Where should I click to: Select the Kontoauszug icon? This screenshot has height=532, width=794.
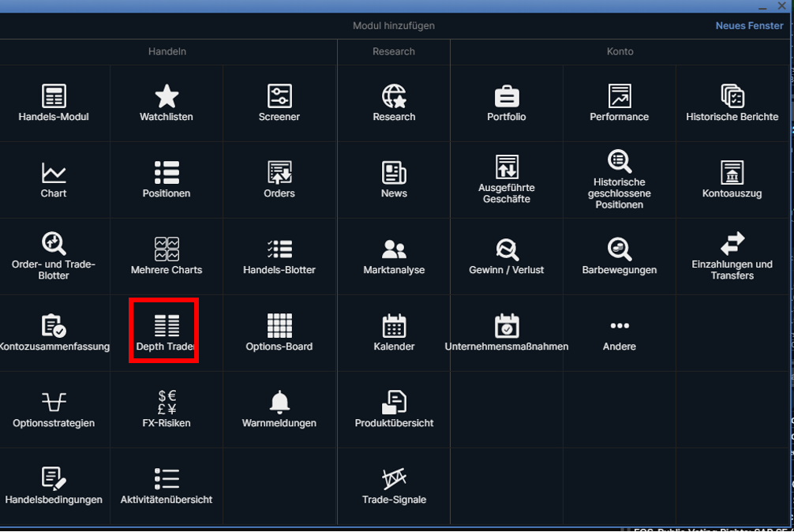pos(732,174)
